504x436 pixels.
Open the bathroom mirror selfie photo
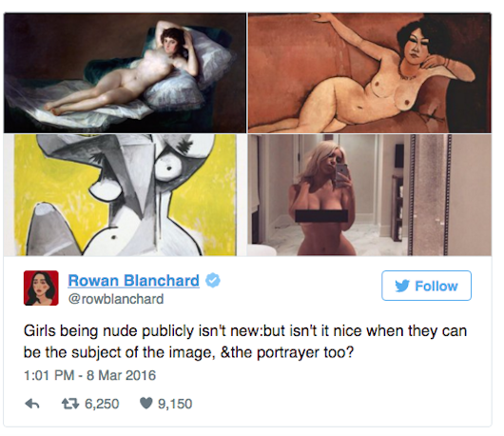370,195
